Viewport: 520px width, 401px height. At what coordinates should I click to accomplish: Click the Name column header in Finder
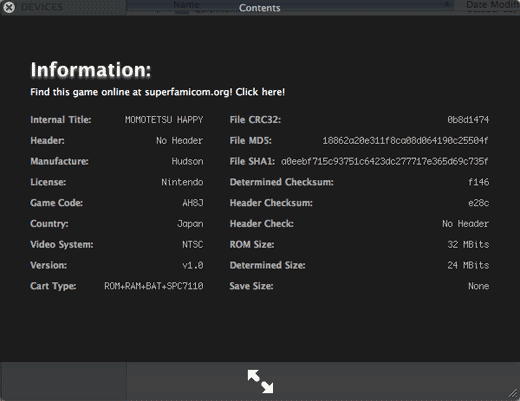(186, 4)
